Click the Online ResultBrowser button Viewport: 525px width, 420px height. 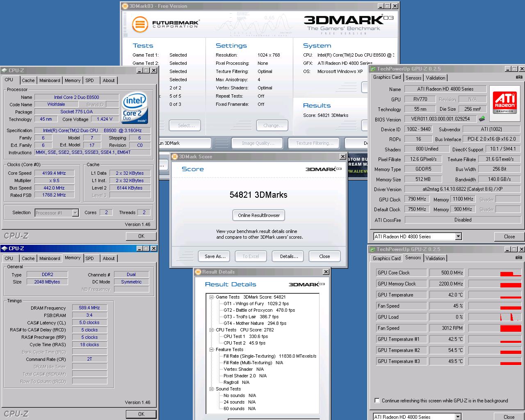tap(259, 215)
